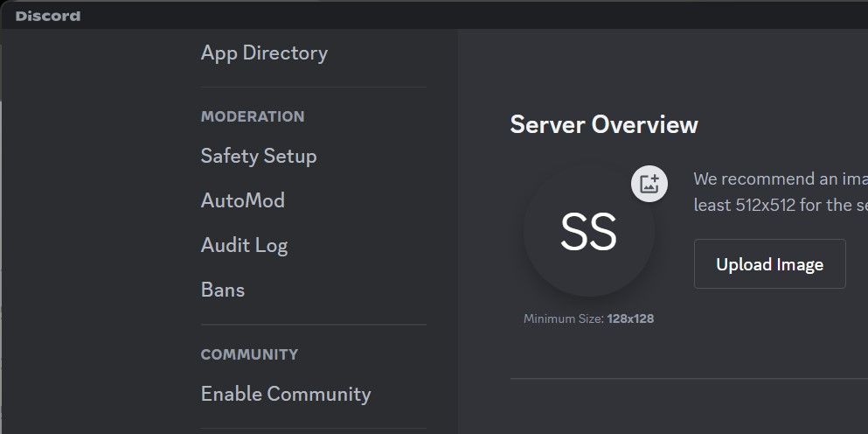The image size is (868, 434).
Task: Click the COMMUNITY section header
Action: pyautogui.click(x=249, y=354)
